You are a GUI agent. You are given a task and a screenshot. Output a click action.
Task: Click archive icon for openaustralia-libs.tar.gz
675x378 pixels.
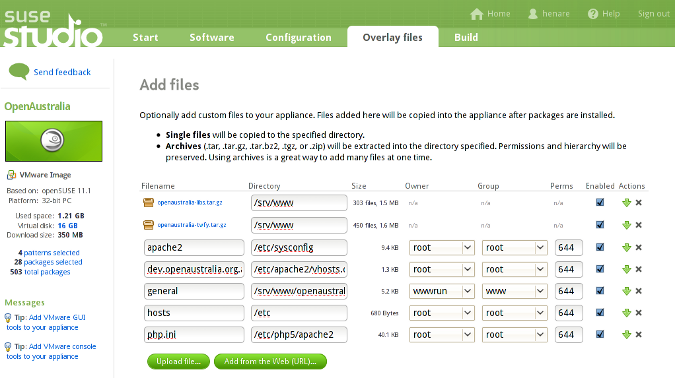pos(148,202)
